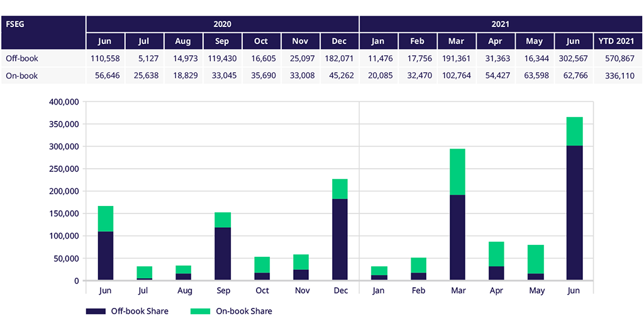Click the 2021 year header in the table

click(501, 25)
